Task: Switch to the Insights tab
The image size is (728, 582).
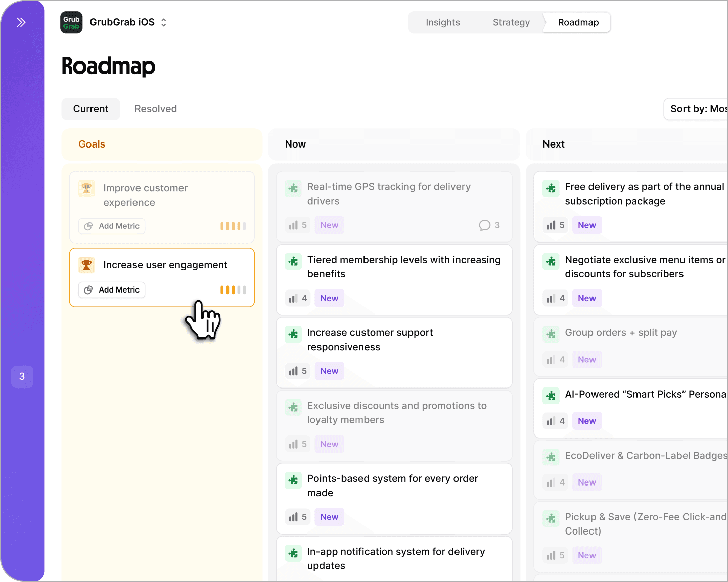Action: point(442,22)
